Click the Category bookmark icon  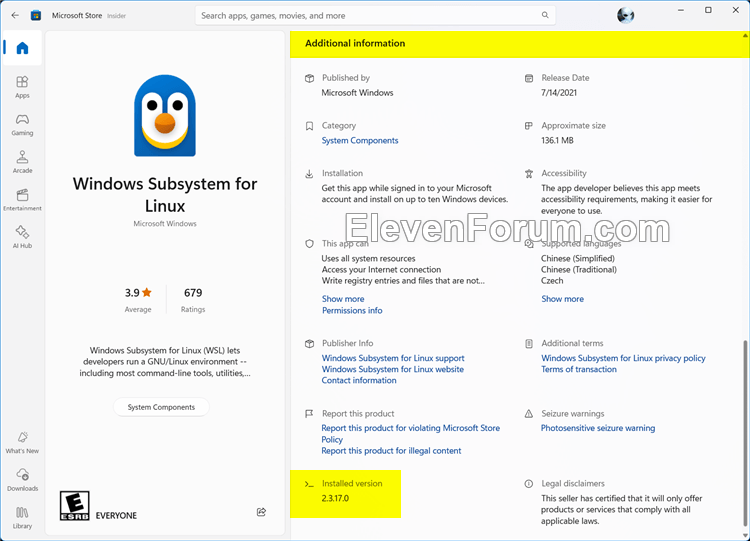click(309, 126)
